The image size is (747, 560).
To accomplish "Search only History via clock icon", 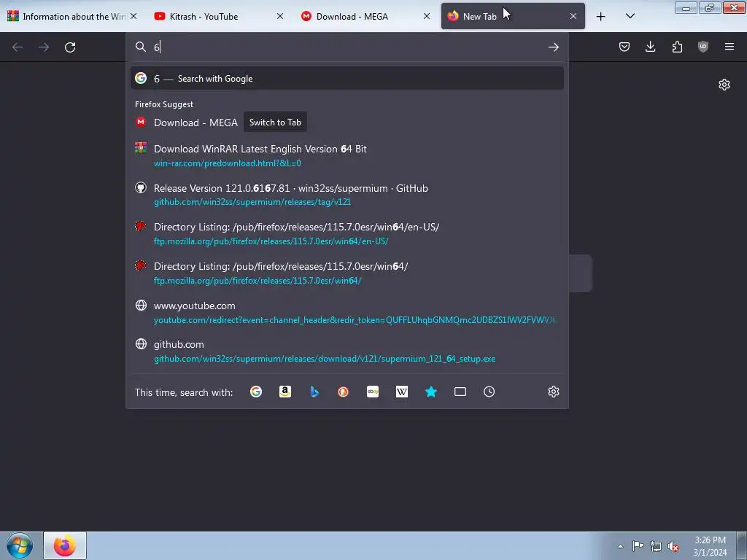I will [x=489, y=392].
